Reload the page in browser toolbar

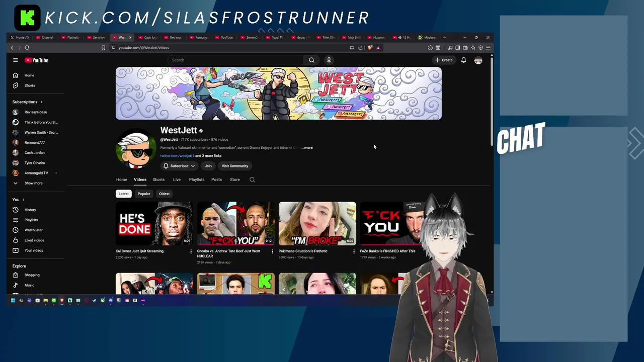pyautogui.click(x=27, y=48)
